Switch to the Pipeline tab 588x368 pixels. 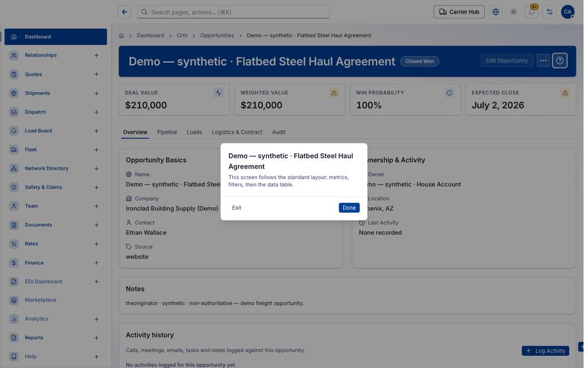click(x=167, y=132)
